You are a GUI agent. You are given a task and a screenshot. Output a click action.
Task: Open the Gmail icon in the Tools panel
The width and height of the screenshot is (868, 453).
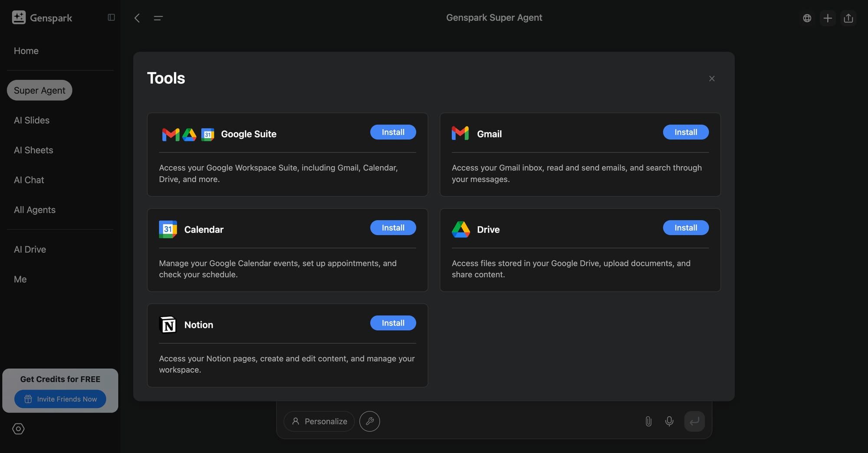coord(460,134)
